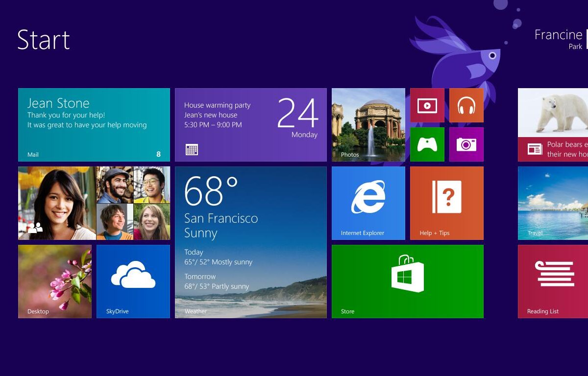Open the SkyDrive cloud tile
This screenshot has width=588, height=376.
tap(133, 282)
